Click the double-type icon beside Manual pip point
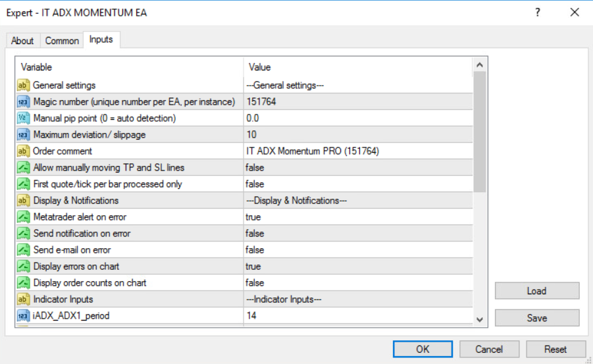 23,118
